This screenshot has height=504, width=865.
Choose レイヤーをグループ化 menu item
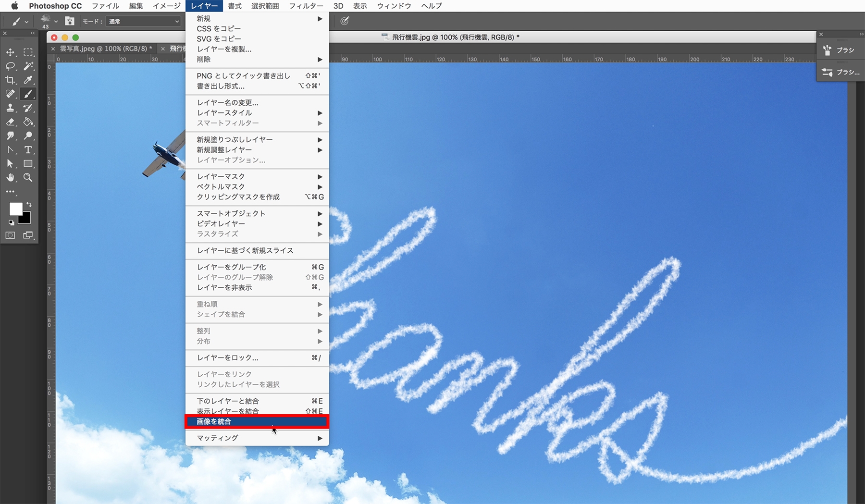pos(257,267)
